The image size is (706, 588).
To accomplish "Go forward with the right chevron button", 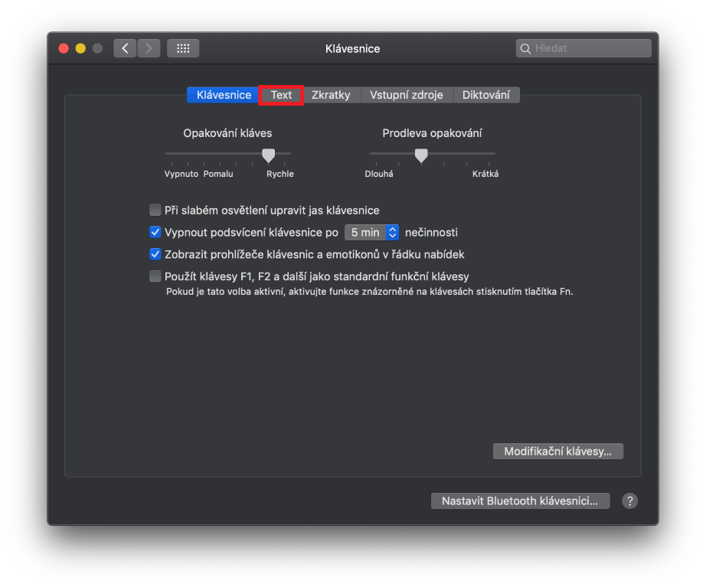I will coord(149,48).
